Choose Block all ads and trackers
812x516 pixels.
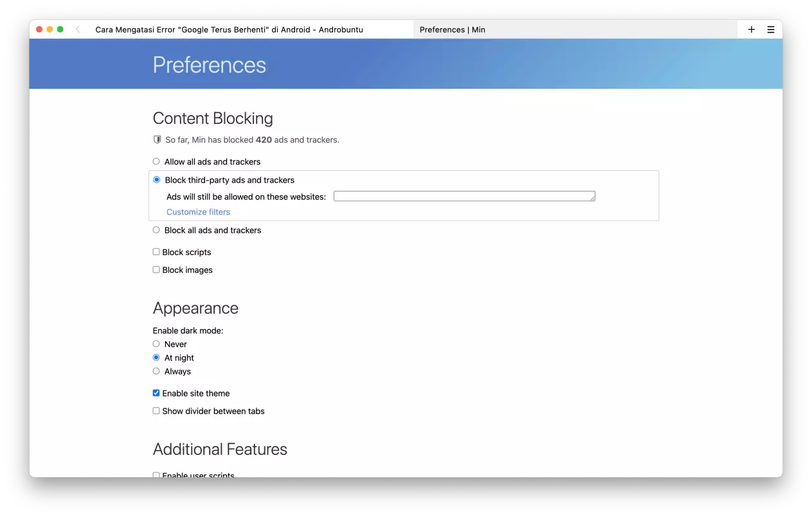point(156,230)
